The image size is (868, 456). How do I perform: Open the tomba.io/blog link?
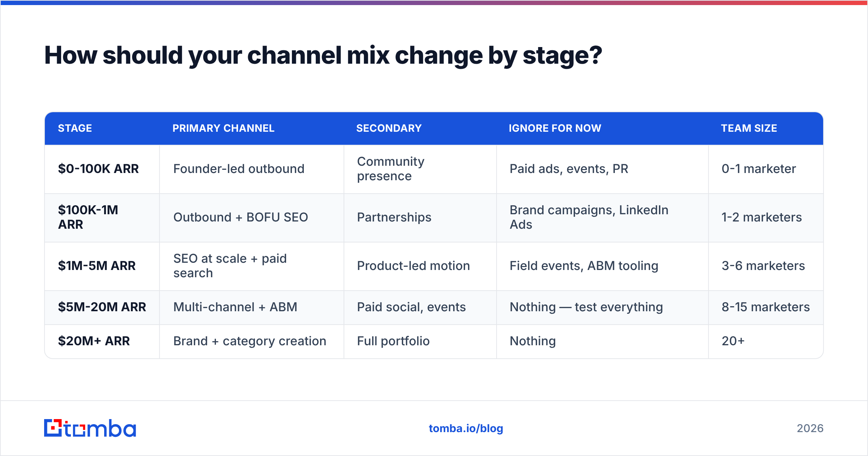coord(466,428)
